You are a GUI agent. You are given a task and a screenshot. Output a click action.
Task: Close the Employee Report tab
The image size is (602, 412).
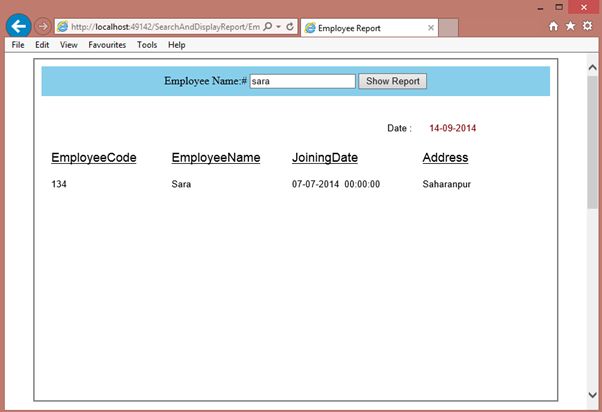click(x=431, y=28)
